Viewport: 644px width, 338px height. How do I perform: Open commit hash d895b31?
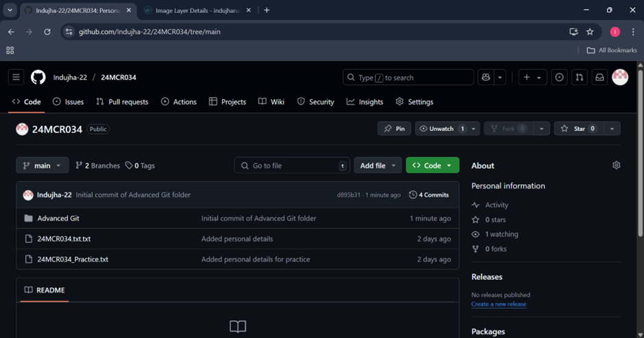pos(348,195)
